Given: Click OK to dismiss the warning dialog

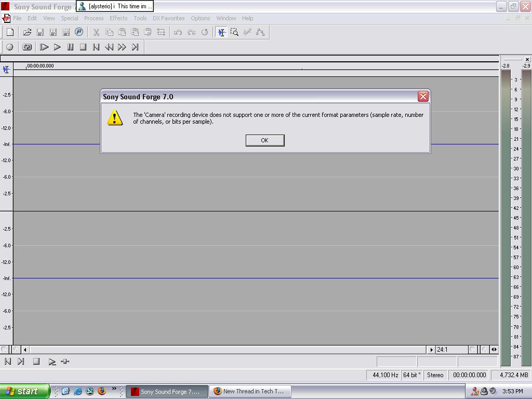Looking at the screenshot, I should pos(264,140).
